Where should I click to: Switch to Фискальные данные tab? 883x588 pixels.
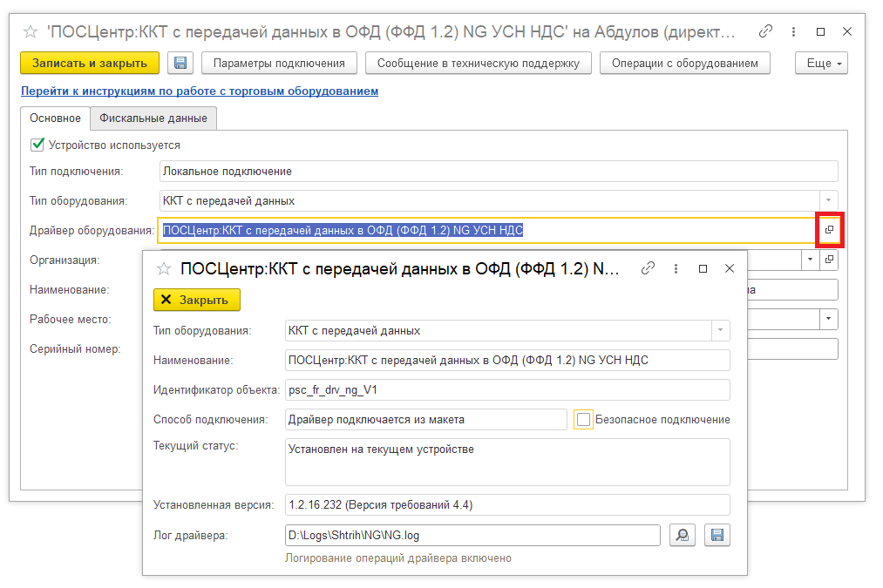(x=153, y=118)
